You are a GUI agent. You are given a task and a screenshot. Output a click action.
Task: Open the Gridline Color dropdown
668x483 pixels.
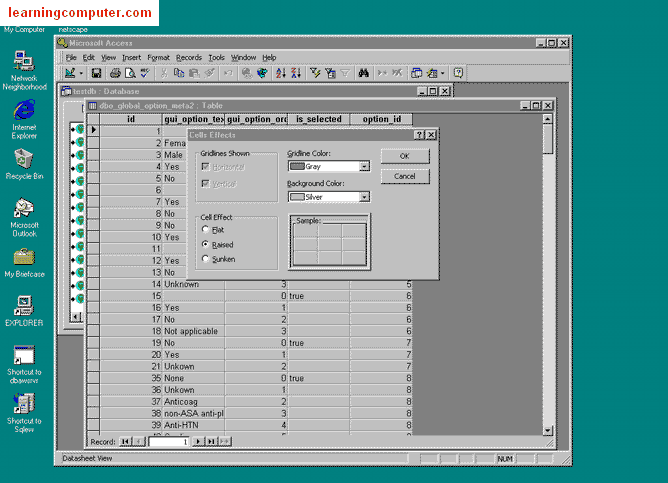[x=364, y=167]
